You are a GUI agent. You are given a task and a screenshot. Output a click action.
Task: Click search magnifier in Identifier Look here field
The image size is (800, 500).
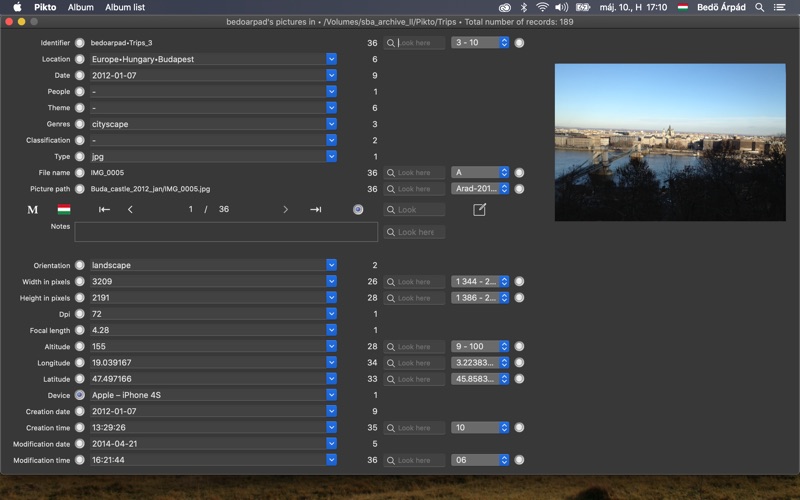(x=390, y=43)
